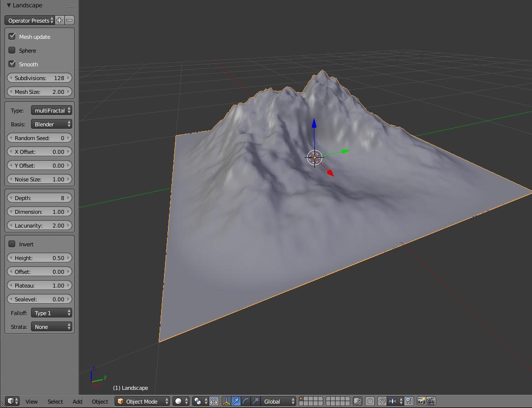Click the OpenGL render camera icon
Screen dimensions: 532x408
click(421, 401)
